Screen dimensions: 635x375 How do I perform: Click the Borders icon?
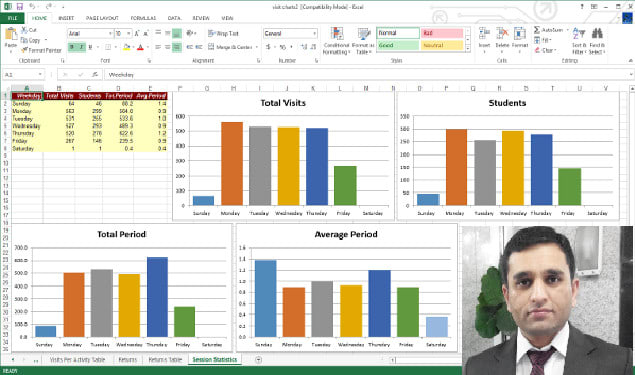(108, 47)
